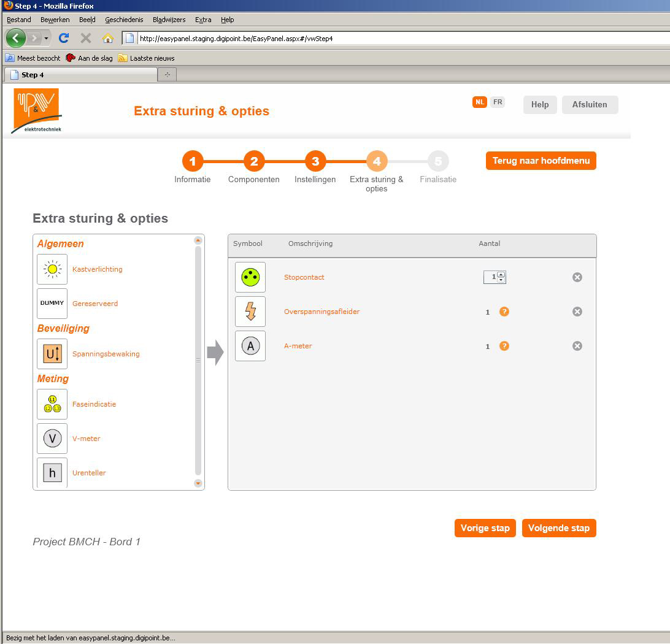Image resolution: width=670 pixels, height=644 pixels.
Task: Select the Spanningsbewaking voltage icon
Action: pos(52,354)
